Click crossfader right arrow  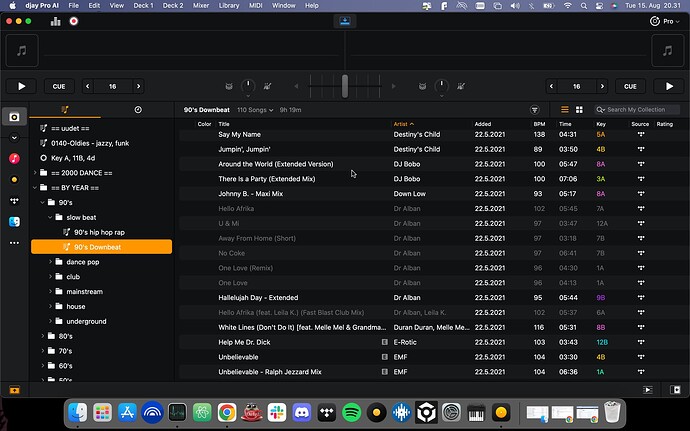393,86
